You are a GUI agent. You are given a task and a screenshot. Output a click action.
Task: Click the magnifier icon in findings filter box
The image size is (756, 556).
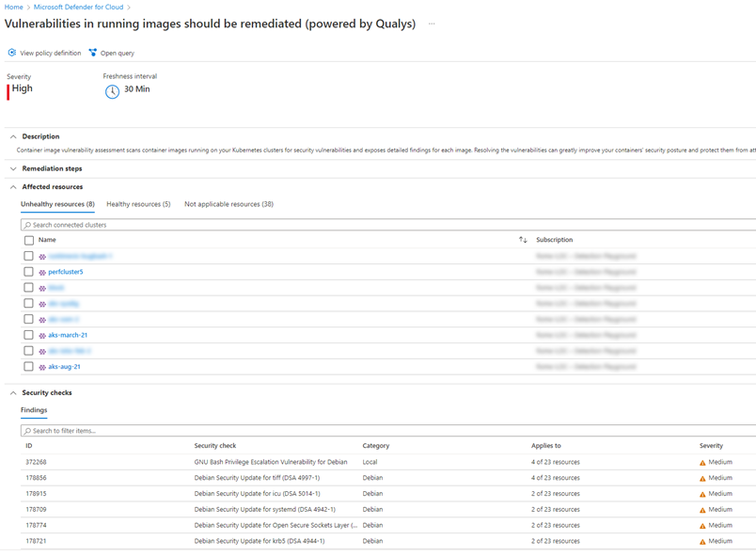click(x=27, y=431)
